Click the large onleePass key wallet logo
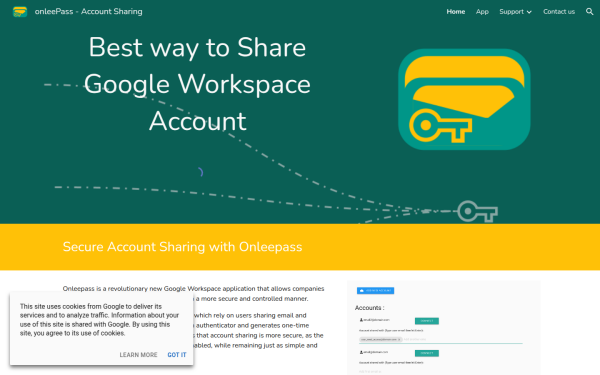This screenshot has height=375, width=600. point(464,99)
